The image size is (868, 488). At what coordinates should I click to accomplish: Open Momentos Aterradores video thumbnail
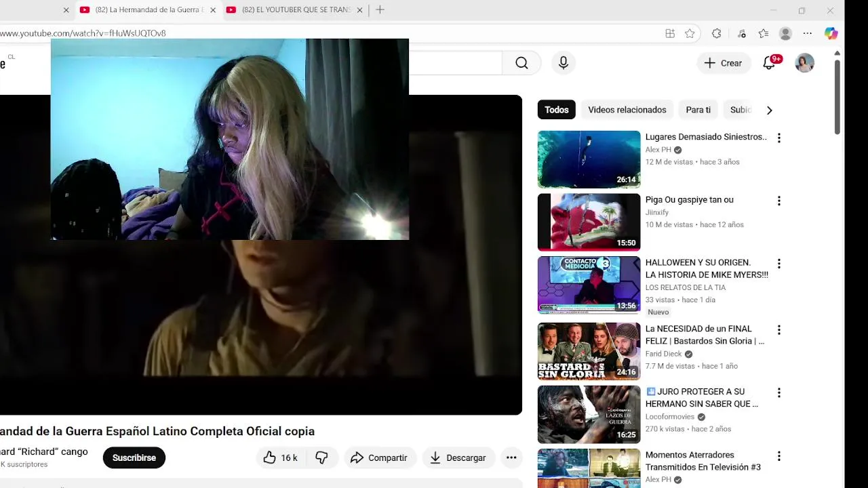coord(589,468)
